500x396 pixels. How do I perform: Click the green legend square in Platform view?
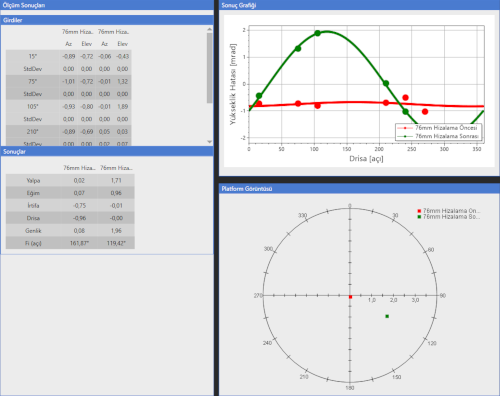pos(419,217)
